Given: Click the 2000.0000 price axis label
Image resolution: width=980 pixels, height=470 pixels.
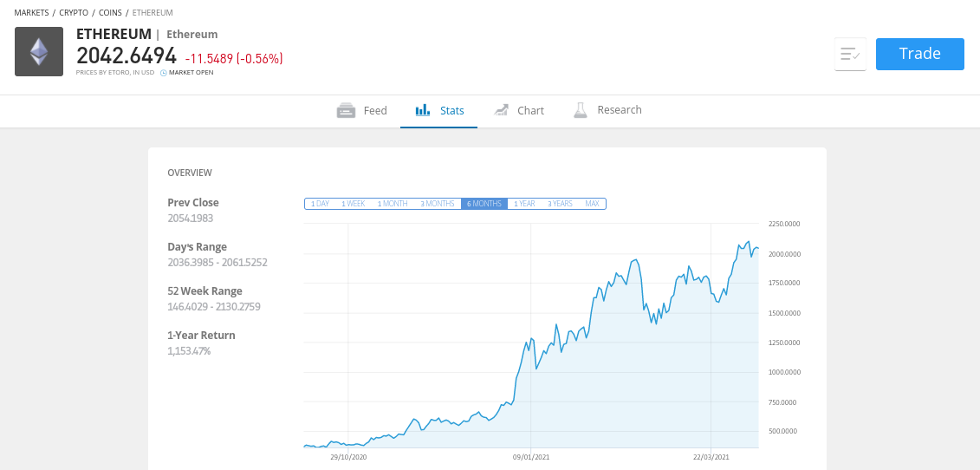Looking at the screenshot, I should [x=784, y=254].
